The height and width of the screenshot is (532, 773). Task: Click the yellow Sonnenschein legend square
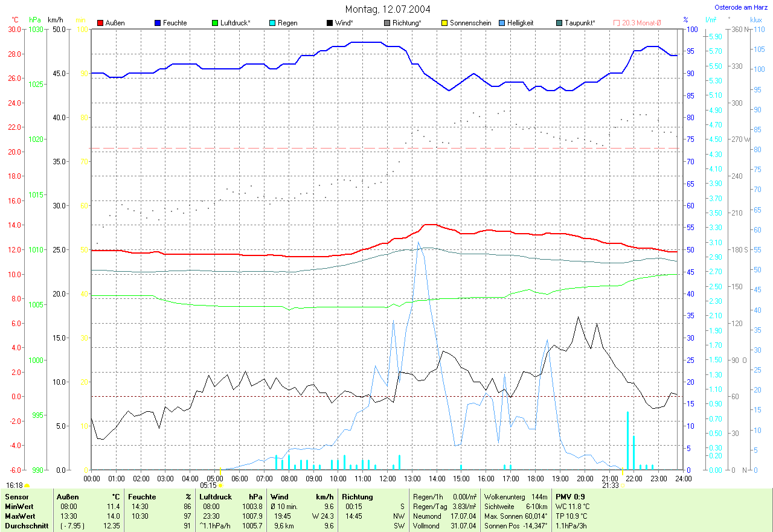point(444,23)
